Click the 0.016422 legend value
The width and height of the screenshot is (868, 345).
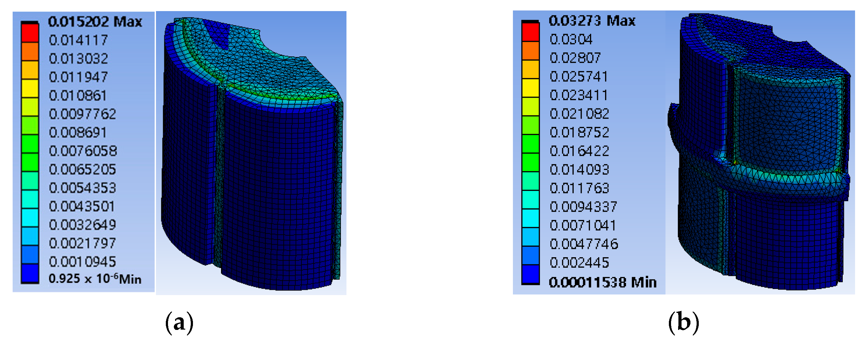(579, 151)
